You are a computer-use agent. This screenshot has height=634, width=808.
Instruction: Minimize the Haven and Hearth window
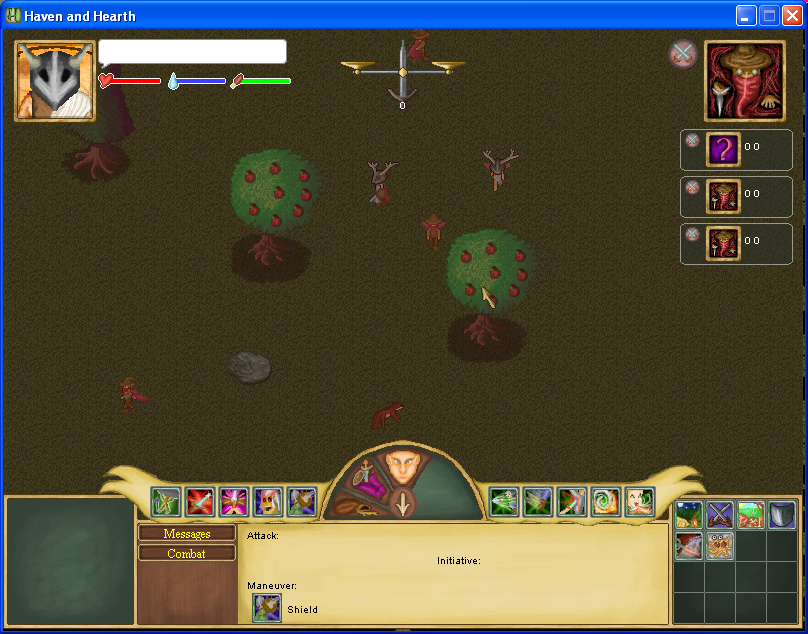[x=746, y=15]
